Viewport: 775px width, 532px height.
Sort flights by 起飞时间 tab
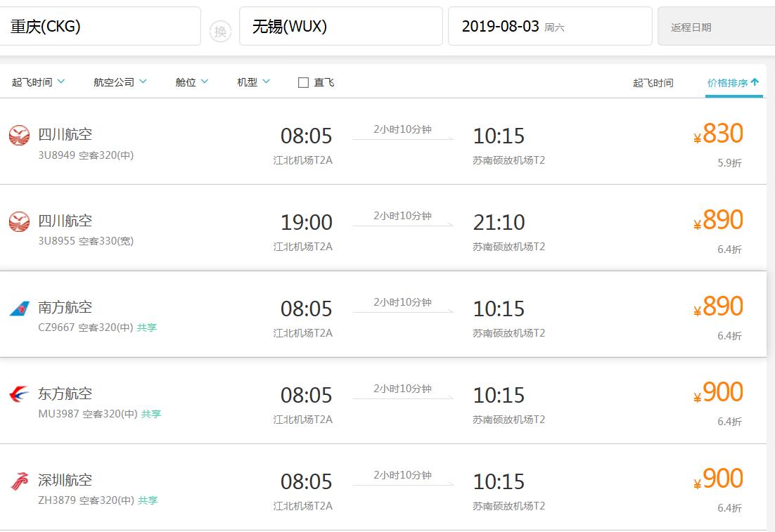coord(653,83)
